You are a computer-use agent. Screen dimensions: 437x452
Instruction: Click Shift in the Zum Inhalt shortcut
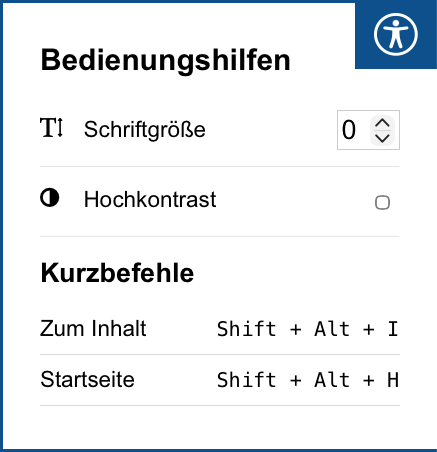(247, 329)
